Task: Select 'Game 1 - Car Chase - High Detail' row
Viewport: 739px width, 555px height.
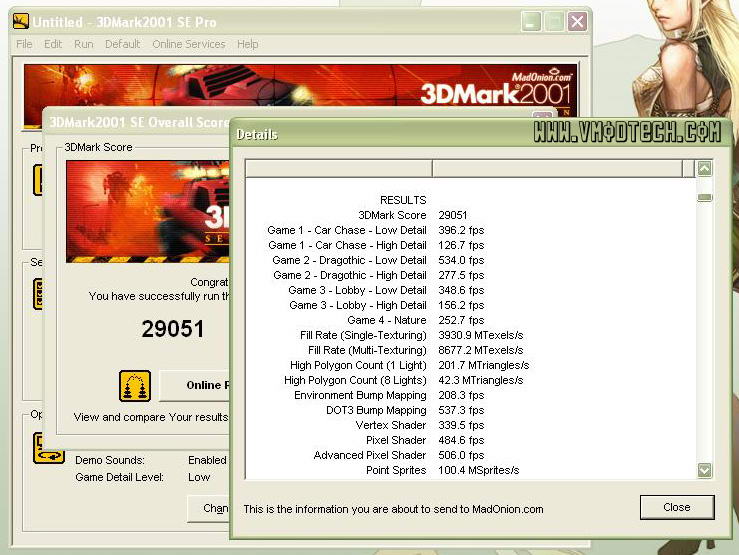Action: pyautogui.click(x=470, y=245)
